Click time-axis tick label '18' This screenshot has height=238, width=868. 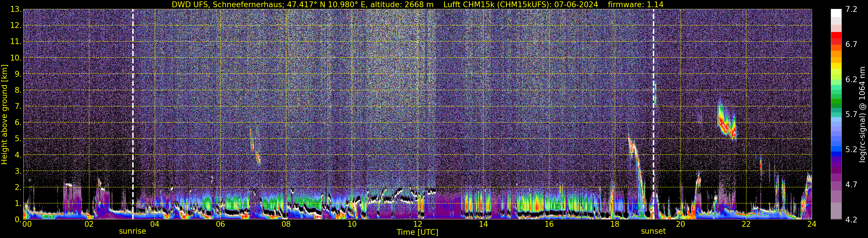click(614, 224)
